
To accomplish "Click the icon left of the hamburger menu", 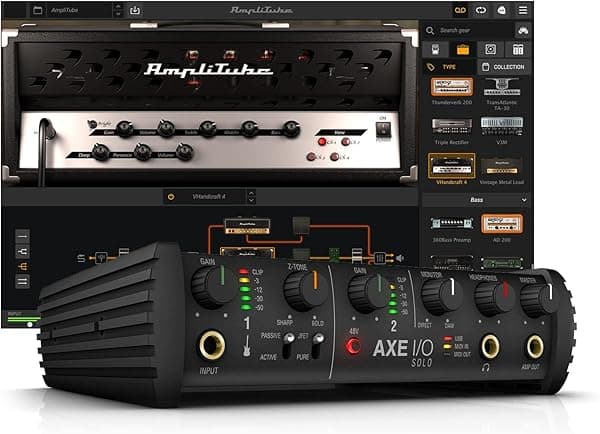I will tap(502, 10).
